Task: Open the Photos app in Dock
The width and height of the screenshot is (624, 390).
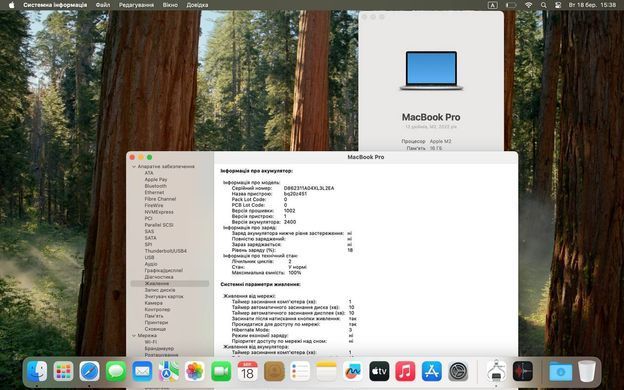Action: tap(195, 372)
